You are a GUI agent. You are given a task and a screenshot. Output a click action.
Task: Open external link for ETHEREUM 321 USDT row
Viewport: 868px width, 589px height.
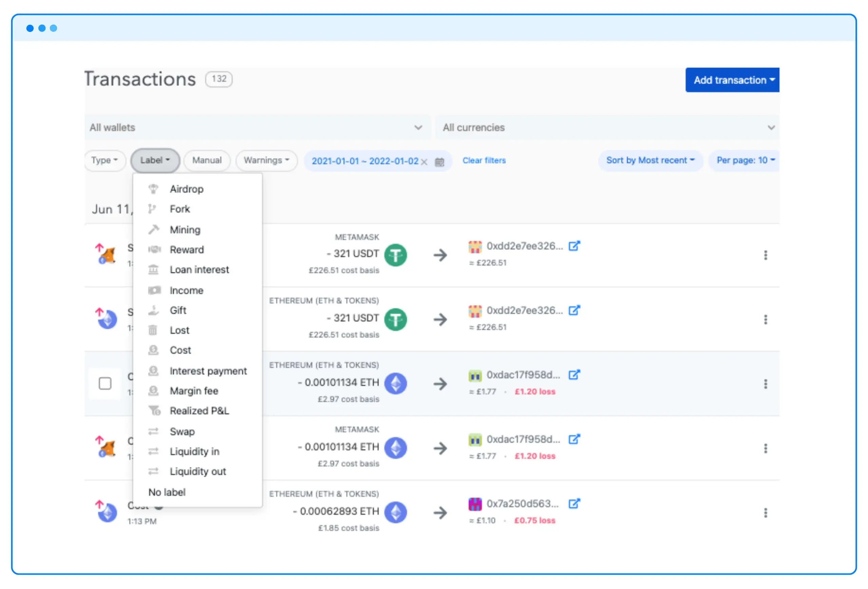pos(574,310)
